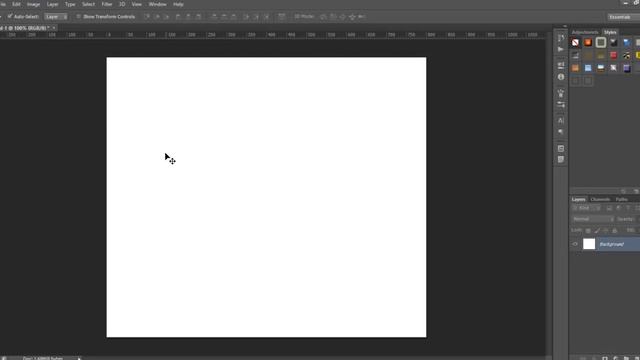Toggle filter for type layers

click(628, 208)
